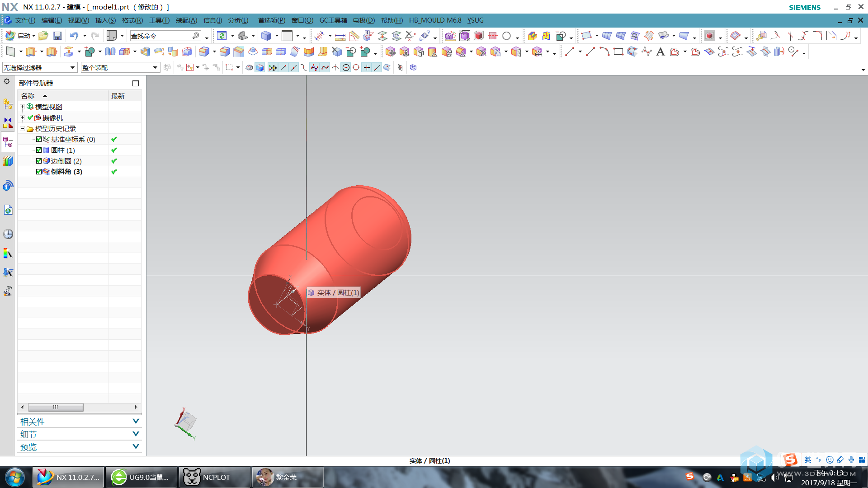Image resolution: width=868 pixels, height=488 pixels.
Task: Click navigator scrollbar right arrow
Action: click(x=136, y=407)
